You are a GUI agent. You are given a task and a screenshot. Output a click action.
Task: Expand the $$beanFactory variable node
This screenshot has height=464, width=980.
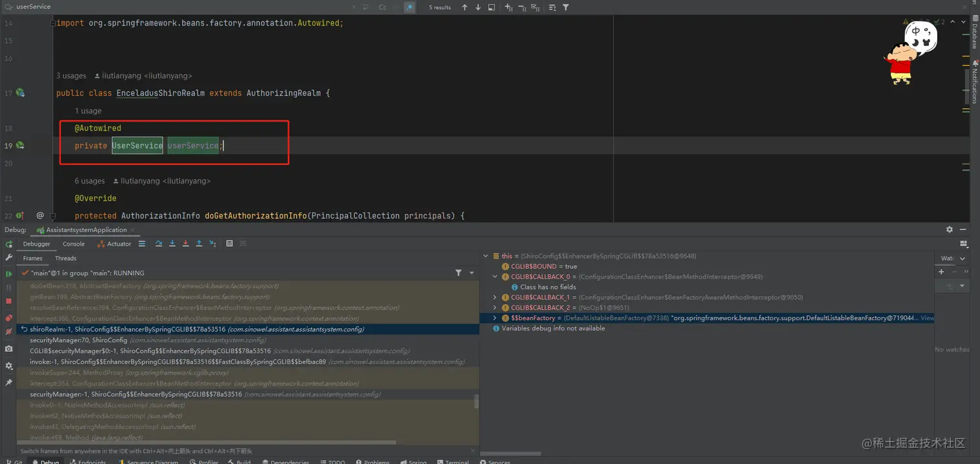(495, 318)
